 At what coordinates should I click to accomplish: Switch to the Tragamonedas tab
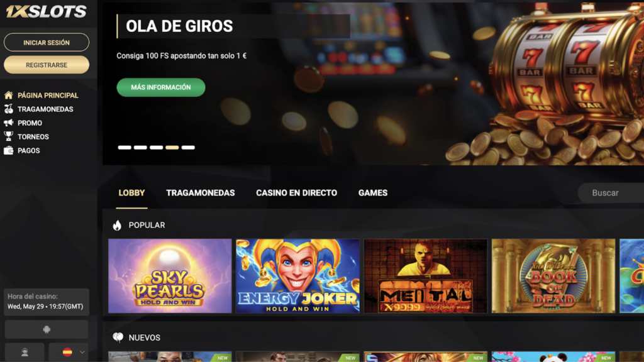pyautogui.click(x=201, y=193)
